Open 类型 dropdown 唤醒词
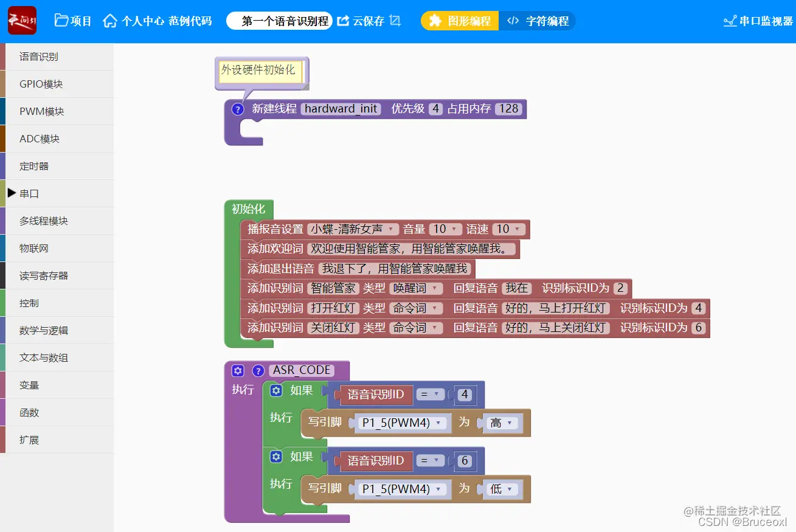The width and height of the screenshot is (796, 532). coord(416,288)
